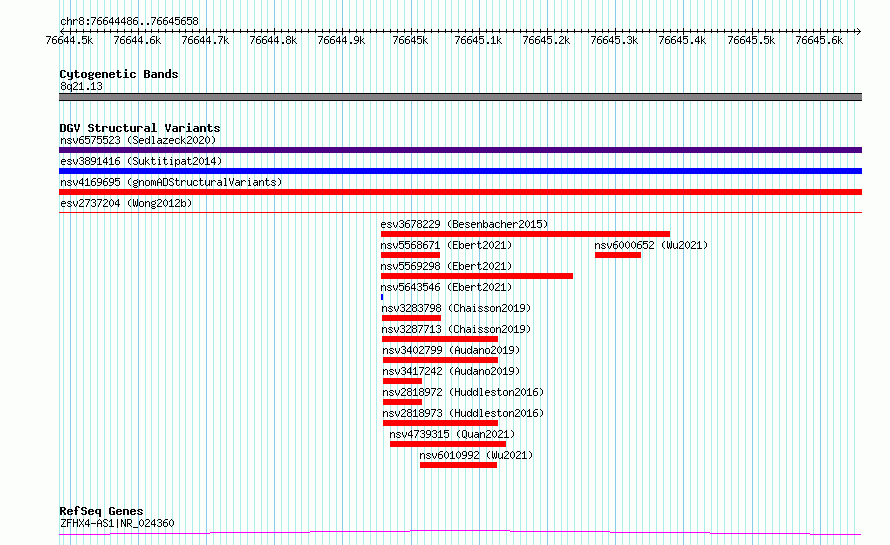Open nsv3283798 (Chaisson2019) variant label
Image resolution: width=890 pixels, height=545 pixels.
pos(456,308)
